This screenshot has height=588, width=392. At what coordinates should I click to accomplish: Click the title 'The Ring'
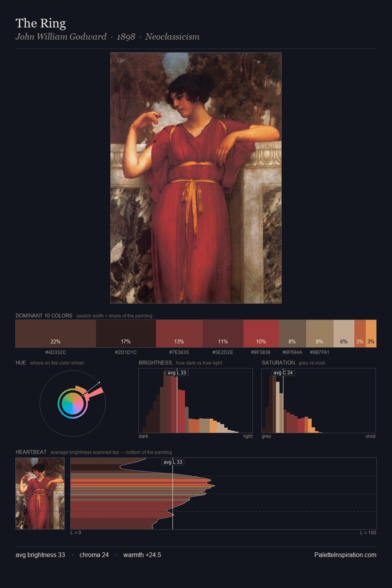tap(41, 23)
